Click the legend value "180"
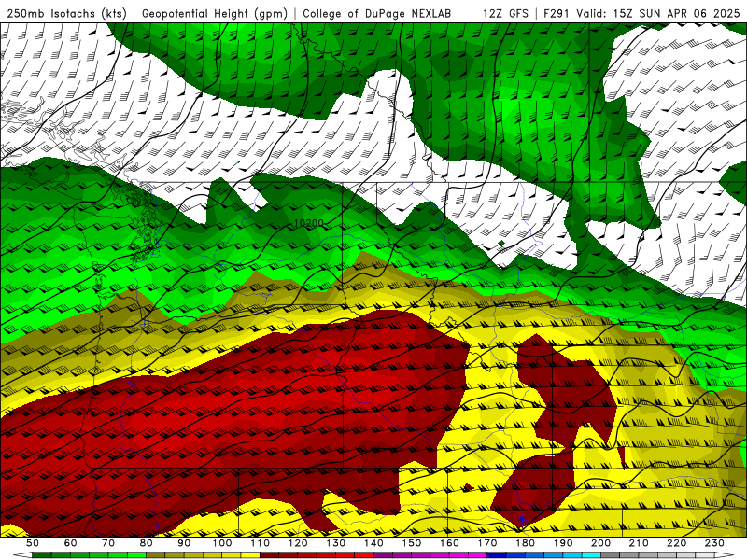This screenshot has width=747, height=560. click(526, 543)
